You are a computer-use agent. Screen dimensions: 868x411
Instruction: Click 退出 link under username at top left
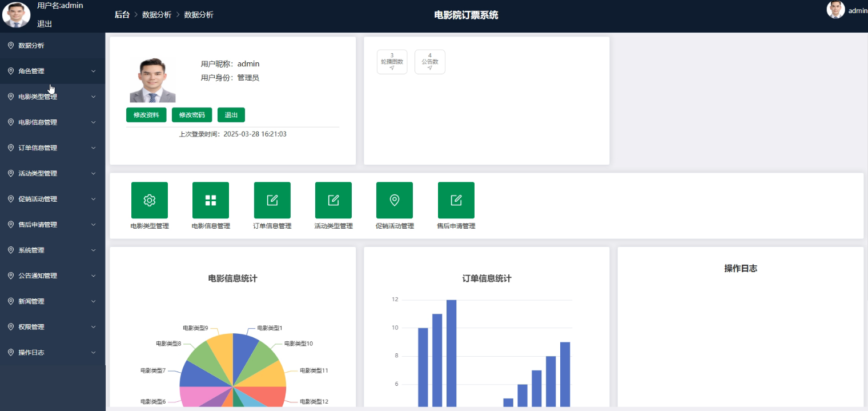45,24
